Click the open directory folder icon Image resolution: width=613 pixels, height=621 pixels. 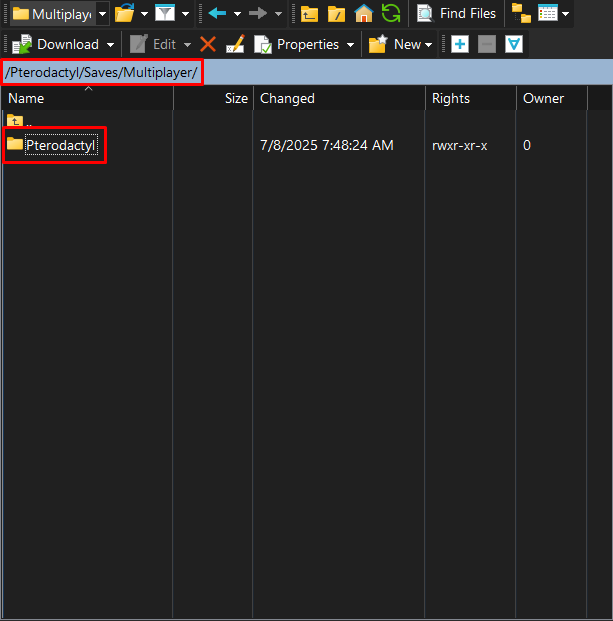[124, 14]
